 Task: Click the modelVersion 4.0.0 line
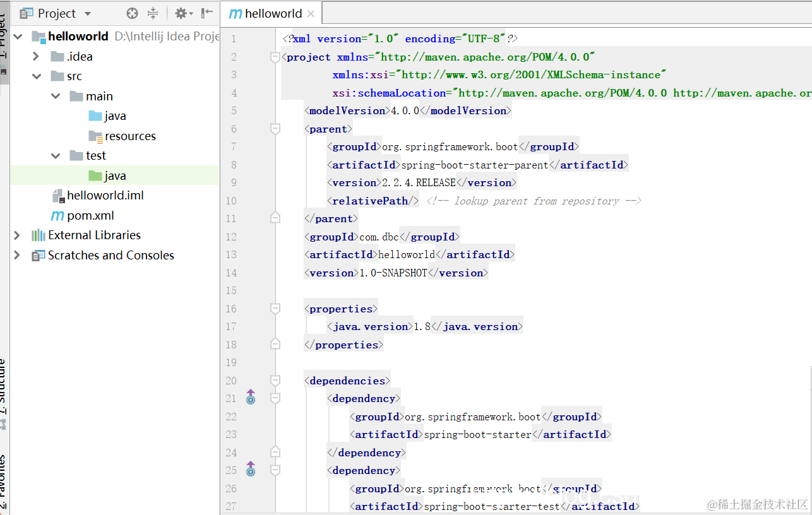(408, 110)
